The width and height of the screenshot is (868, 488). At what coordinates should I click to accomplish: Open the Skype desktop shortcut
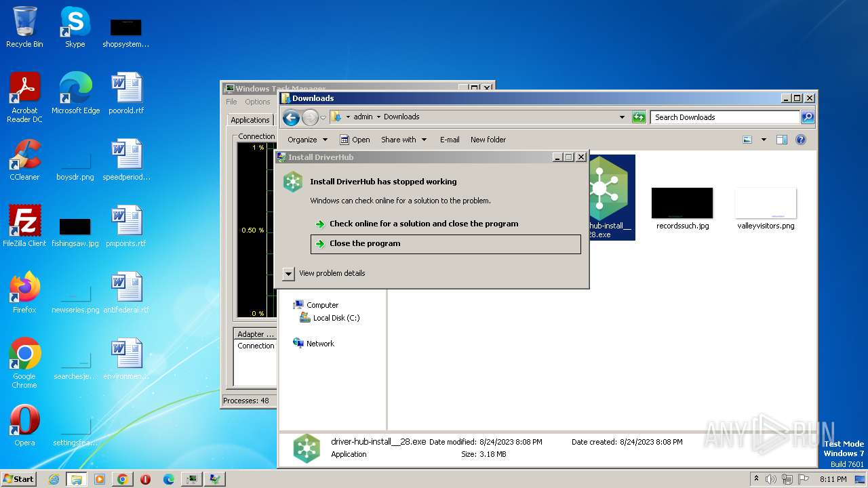click(75, 27)
